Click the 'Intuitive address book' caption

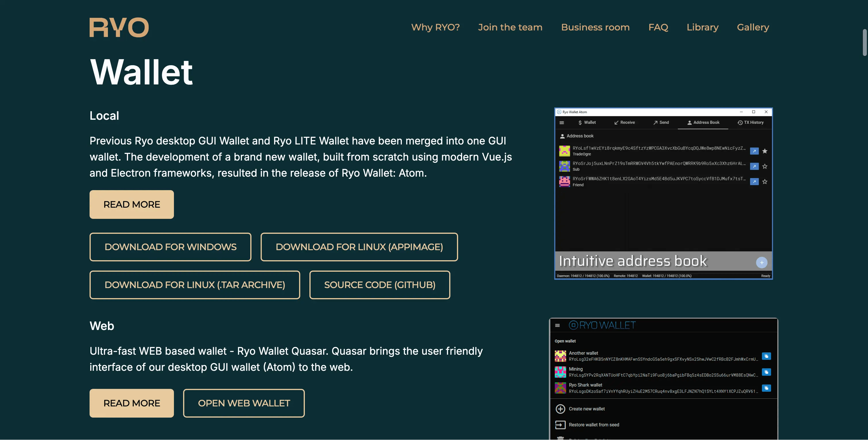633,261
